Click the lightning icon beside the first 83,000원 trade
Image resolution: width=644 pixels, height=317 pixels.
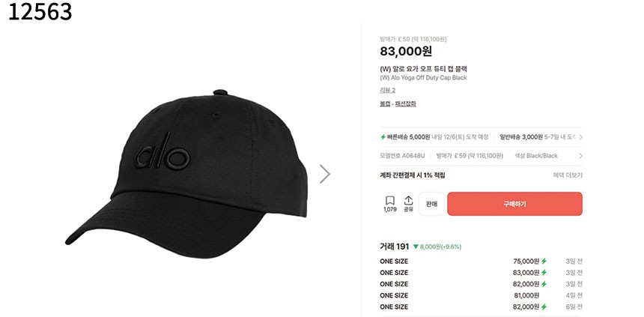[544, 273]
